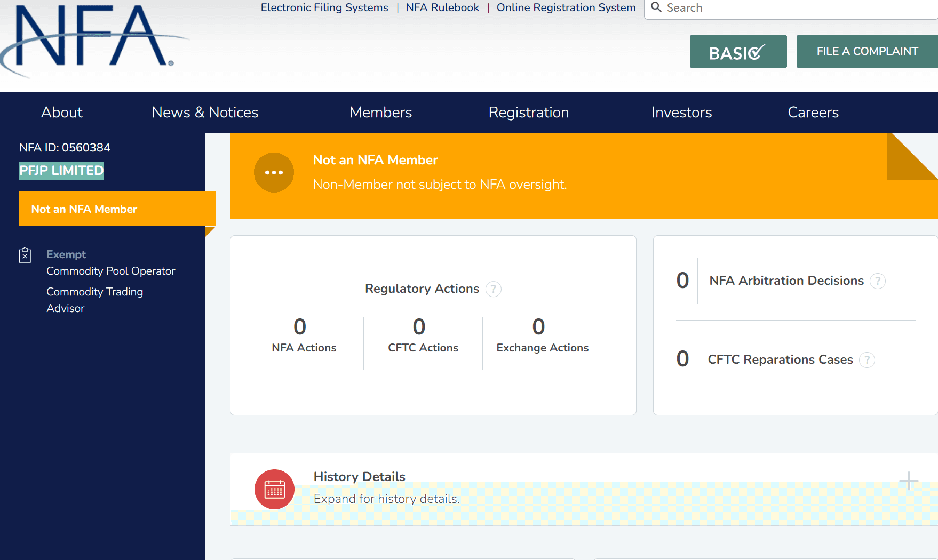Click the Not an NFA Member banner heading
The image size is (938, 560).
375,160
